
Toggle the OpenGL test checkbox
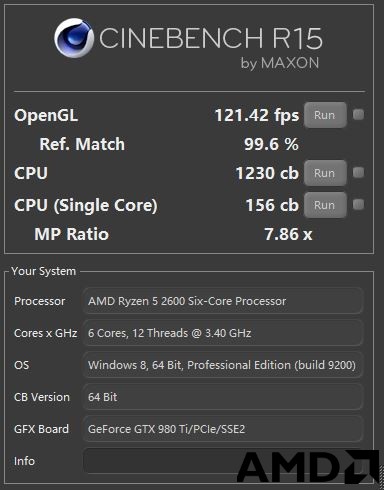(x=358, y=115)
